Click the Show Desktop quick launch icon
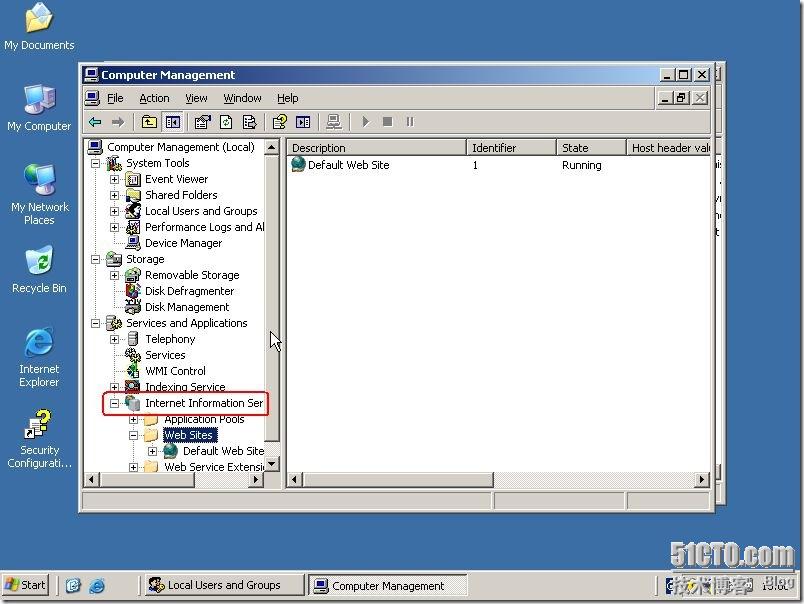This screenshot has width=804, height=604. (73, 586)
